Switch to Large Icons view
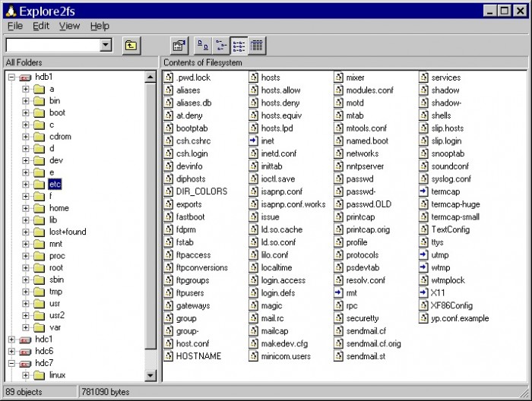 202,46
